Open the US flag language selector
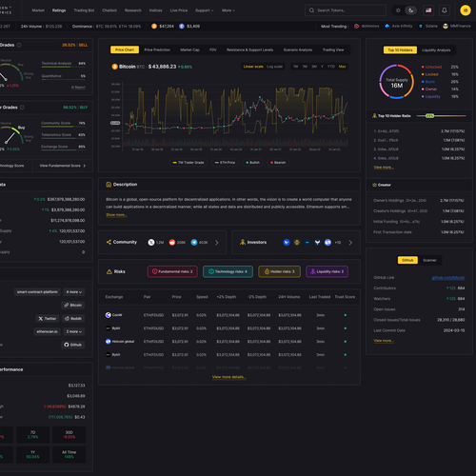Viewport: 476px width, 476px height. 428,10
